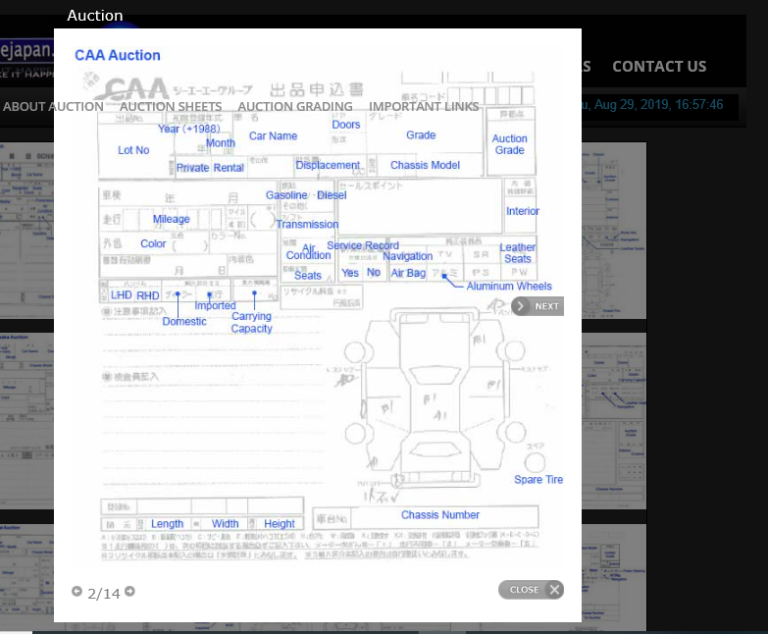Viewport: 768px width, 634px height.
Task: Click the 'Gasoline' label
Action: (287, 195)
